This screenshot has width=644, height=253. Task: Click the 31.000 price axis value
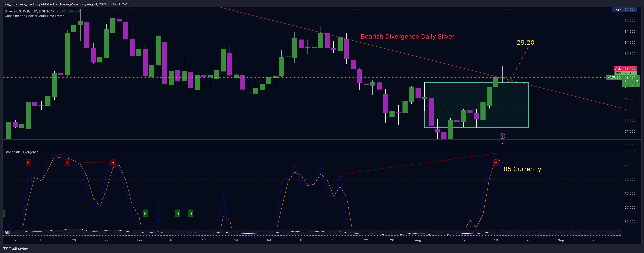pos(630,43)
